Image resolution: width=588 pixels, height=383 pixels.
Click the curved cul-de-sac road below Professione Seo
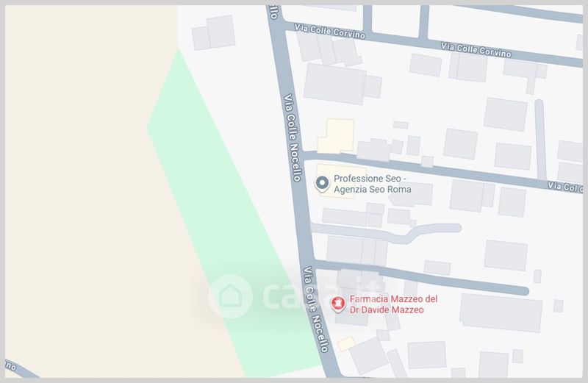[387, 232]
